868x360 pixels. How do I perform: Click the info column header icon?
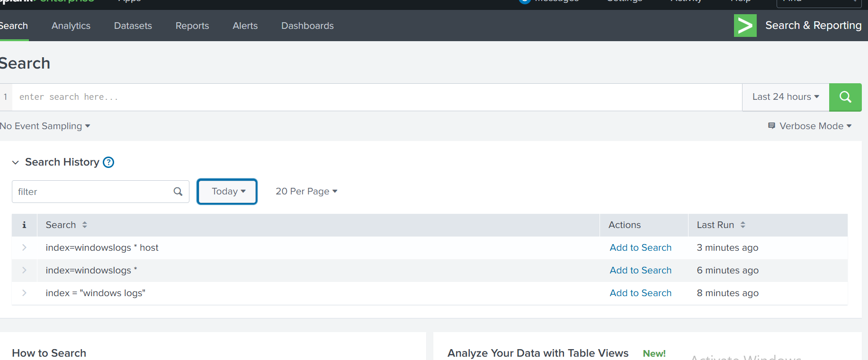24,225
